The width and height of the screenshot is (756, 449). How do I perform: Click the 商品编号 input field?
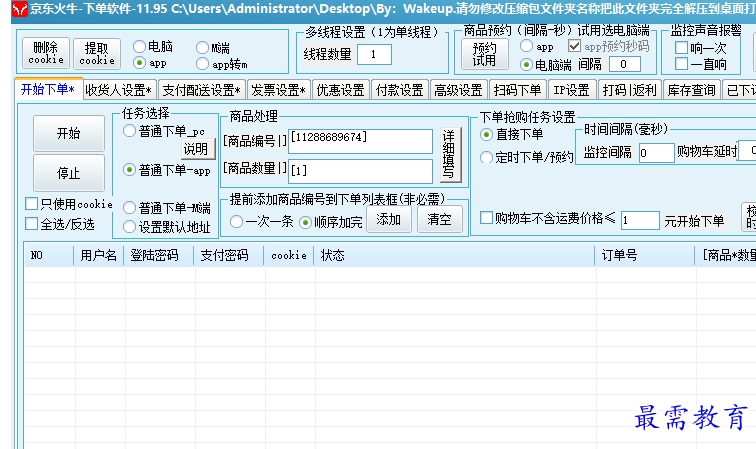(x=360, y=141)
